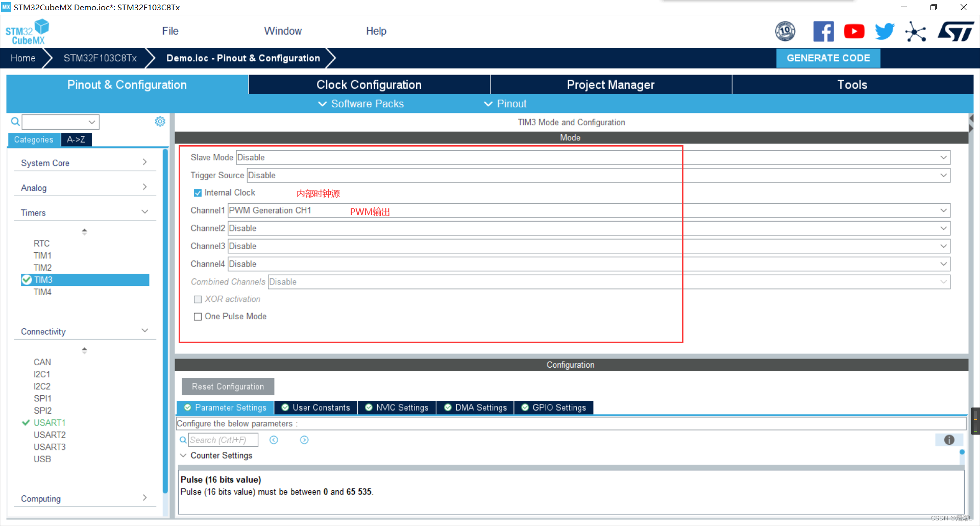Open the ST community network icon

[x=916, y=32]
